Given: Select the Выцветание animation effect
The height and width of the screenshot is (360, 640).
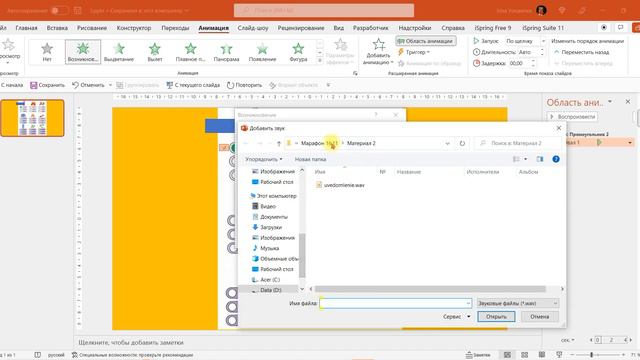Looking at the screenshot, I should tap(119, 52).
